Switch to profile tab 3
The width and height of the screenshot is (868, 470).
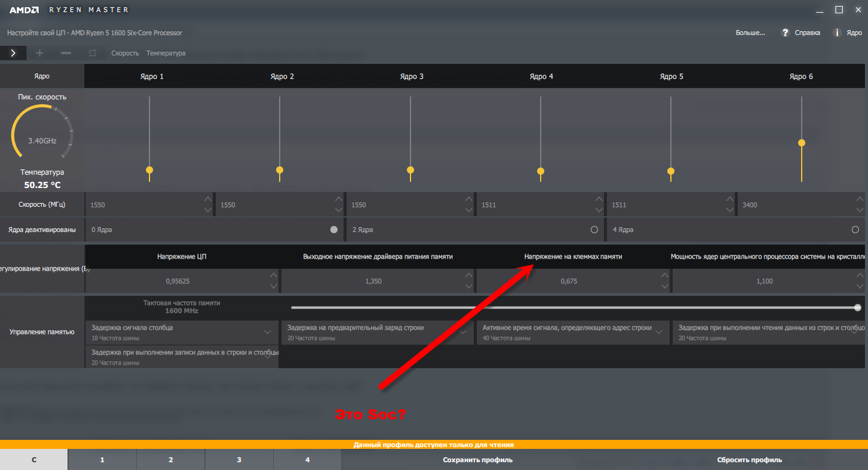click(x=239, y=460)
